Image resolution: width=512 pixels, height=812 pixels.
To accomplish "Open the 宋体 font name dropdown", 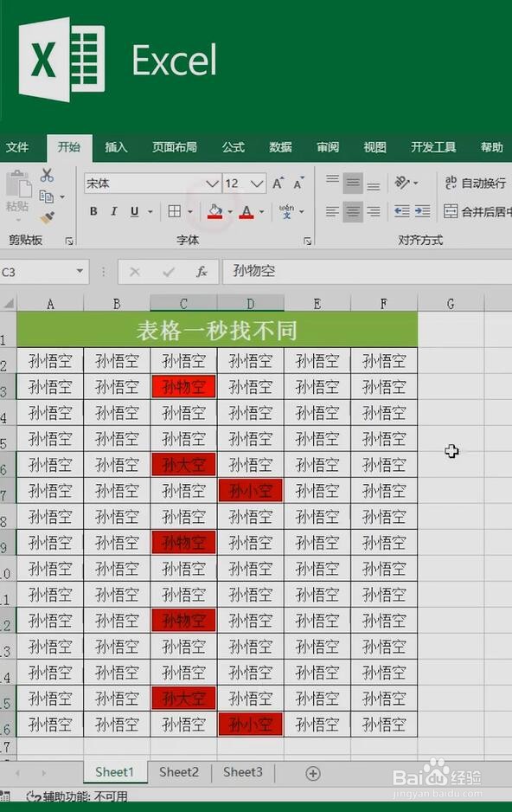I will tap(212, 184).
